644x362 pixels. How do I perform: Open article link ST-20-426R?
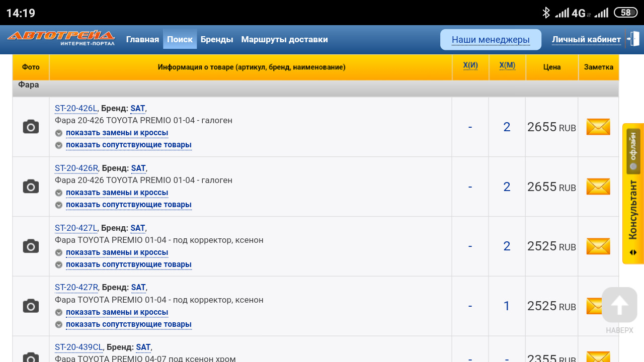click(76, 168)
